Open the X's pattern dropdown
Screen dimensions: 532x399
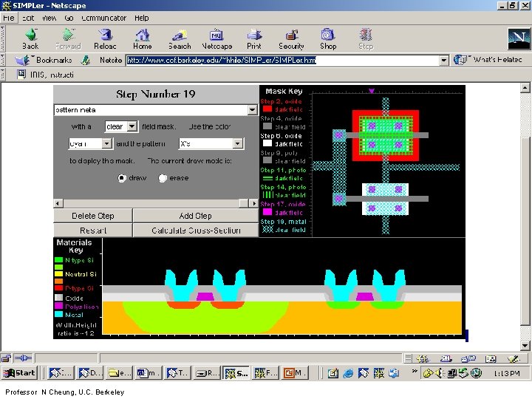pyautogui.click(x=239, y=144)
